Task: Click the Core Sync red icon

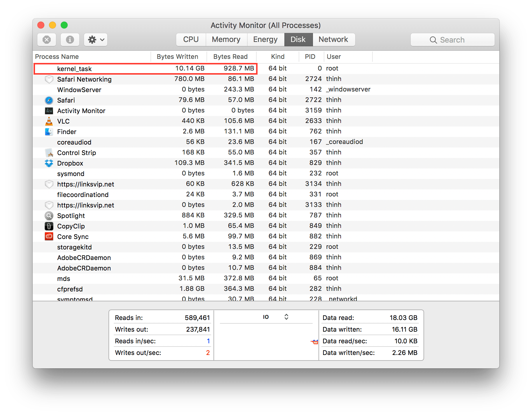Action: 49,236
